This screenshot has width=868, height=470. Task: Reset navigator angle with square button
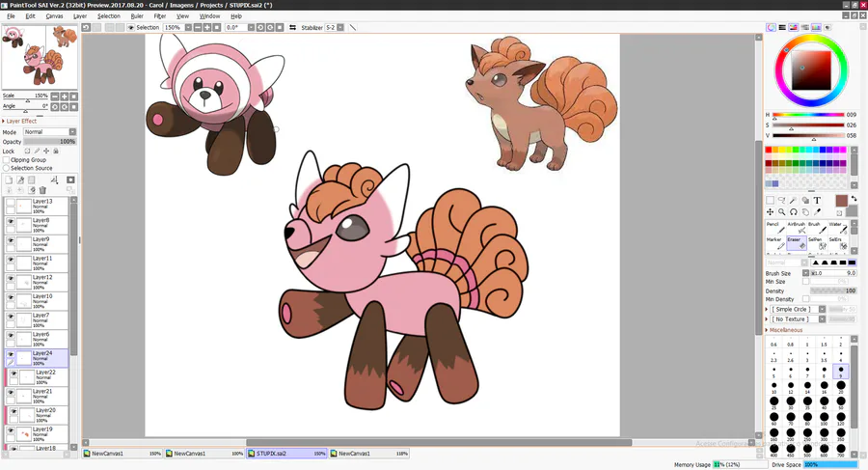[x=73, y=106]
